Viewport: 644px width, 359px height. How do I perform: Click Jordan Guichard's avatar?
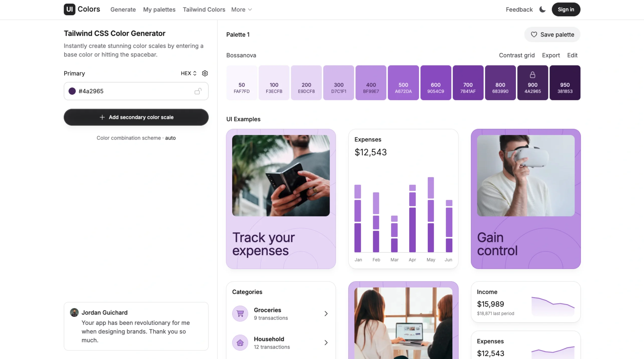click(x=74, y=312)
